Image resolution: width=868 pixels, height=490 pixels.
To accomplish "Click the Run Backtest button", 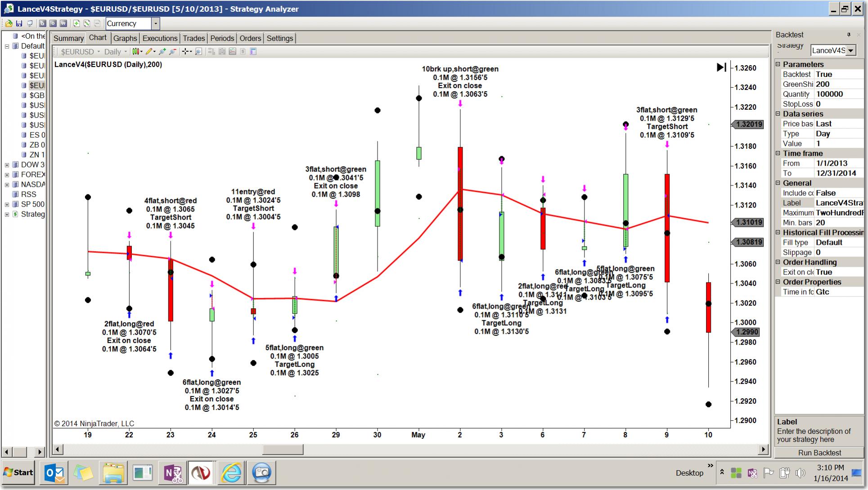I will [x=819, y=453].
